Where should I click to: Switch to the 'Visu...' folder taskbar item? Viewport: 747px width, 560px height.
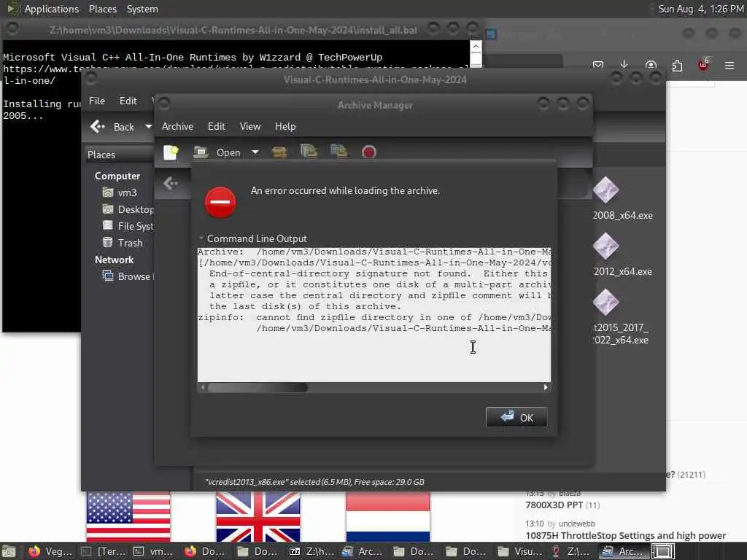(519, 551)
